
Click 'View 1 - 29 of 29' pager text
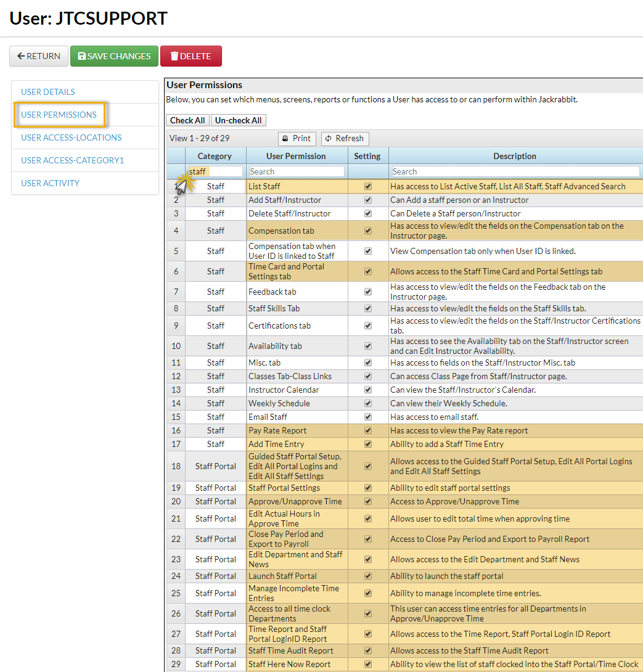point(199,139)
